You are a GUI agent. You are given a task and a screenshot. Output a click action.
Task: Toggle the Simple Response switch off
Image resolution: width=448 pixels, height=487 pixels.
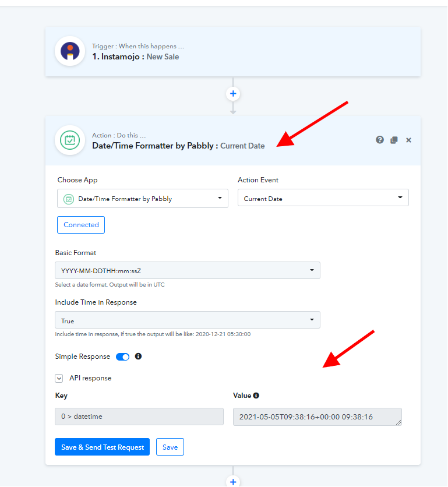pos(122,357)
